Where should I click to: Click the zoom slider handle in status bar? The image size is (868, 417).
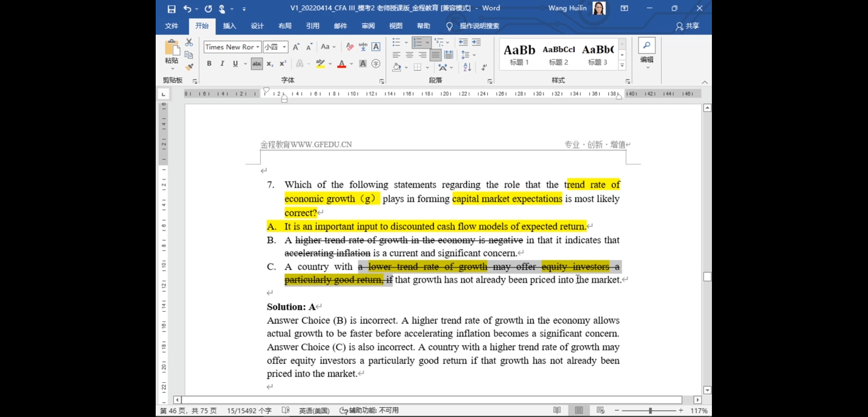(x=650, y=410)
